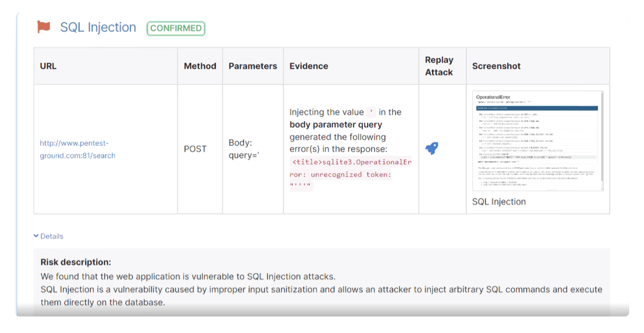Click the chevron next to Details
Viewport: 644px width, 333px height.
pyautogui.click(x=36, y=236)
